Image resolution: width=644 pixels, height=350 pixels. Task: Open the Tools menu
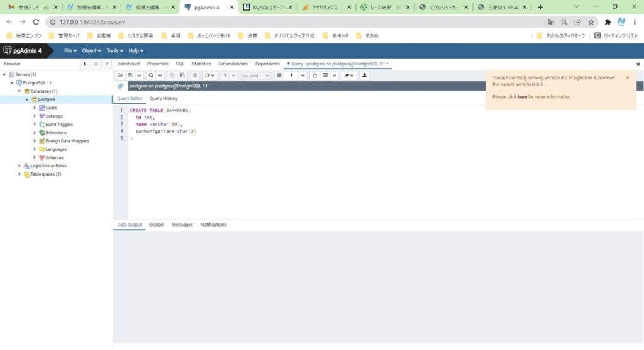pyautogui.click(x=114, y=50)
